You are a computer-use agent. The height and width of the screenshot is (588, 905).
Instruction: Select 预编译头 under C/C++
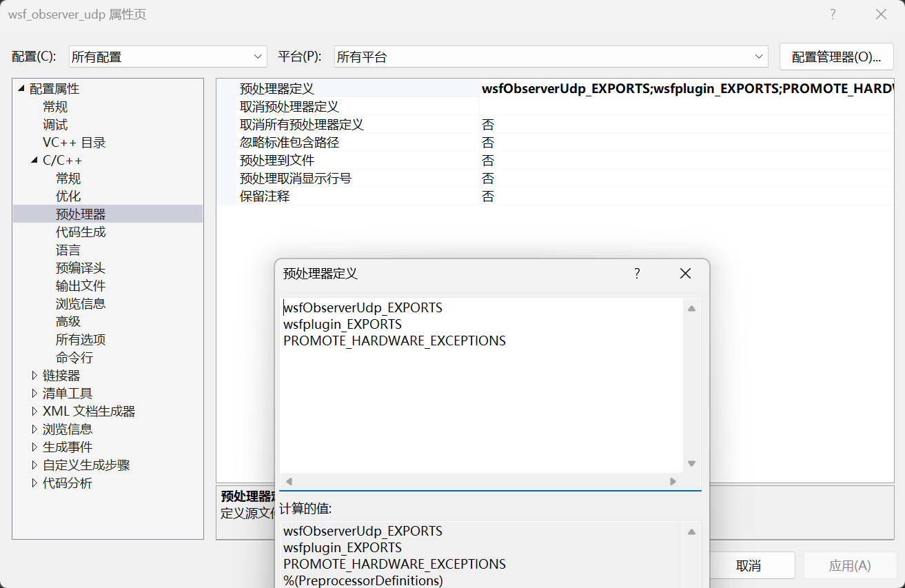pos(81,268)
